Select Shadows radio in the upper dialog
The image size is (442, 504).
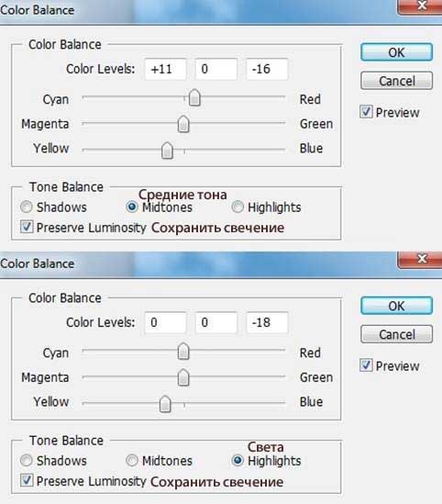26,207
